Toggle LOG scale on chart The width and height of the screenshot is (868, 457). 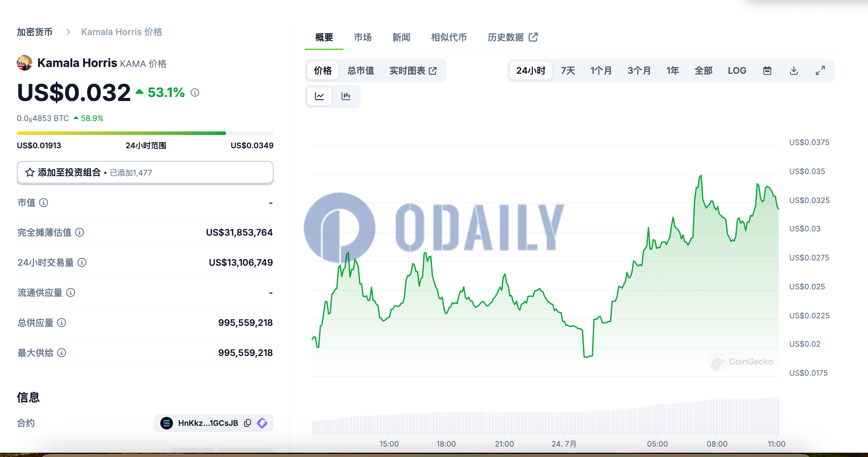point(737,71)
